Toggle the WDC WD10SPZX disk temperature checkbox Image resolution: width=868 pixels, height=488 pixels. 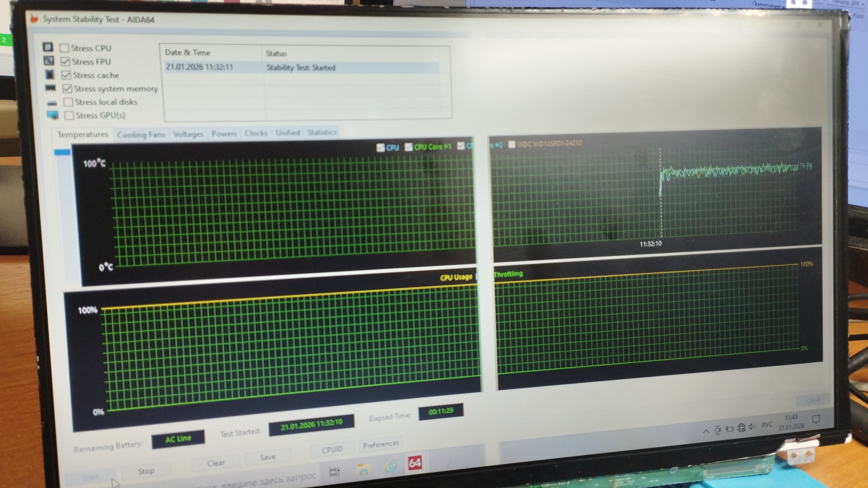tap(512, 145)
